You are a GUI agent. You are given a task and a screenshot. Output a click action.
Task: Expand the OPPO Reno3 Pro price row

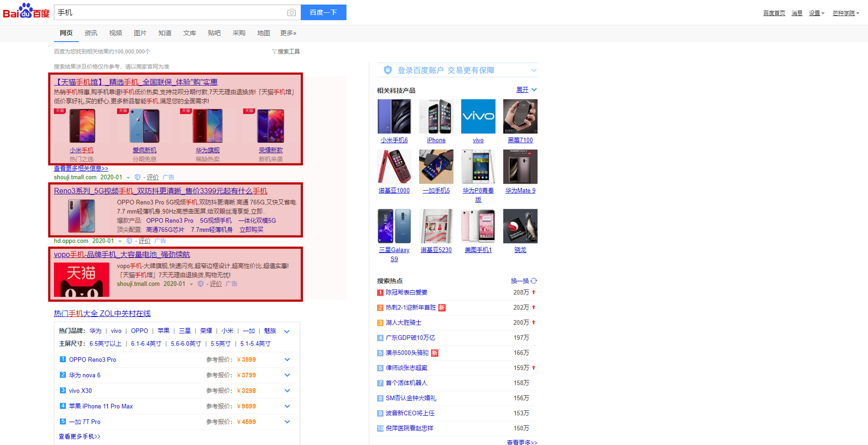(x=287, y=359)
